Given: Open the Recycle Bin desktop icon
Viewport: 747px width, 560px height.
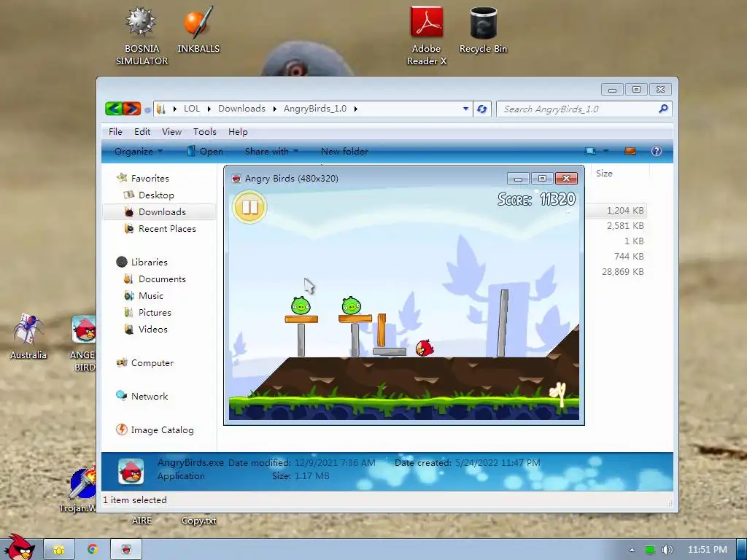Looking at the screenshot, I should pos(483,31).
